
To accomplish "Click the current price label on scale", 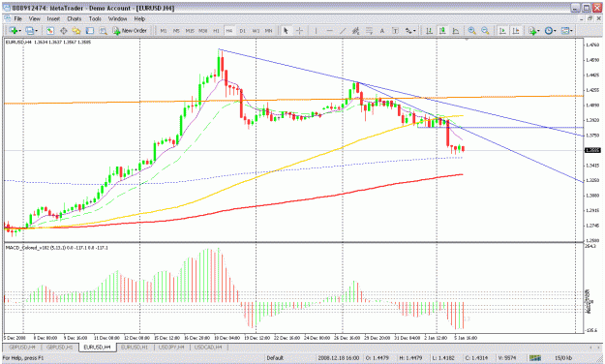I will pyautogui.click(x=592, y=150).
